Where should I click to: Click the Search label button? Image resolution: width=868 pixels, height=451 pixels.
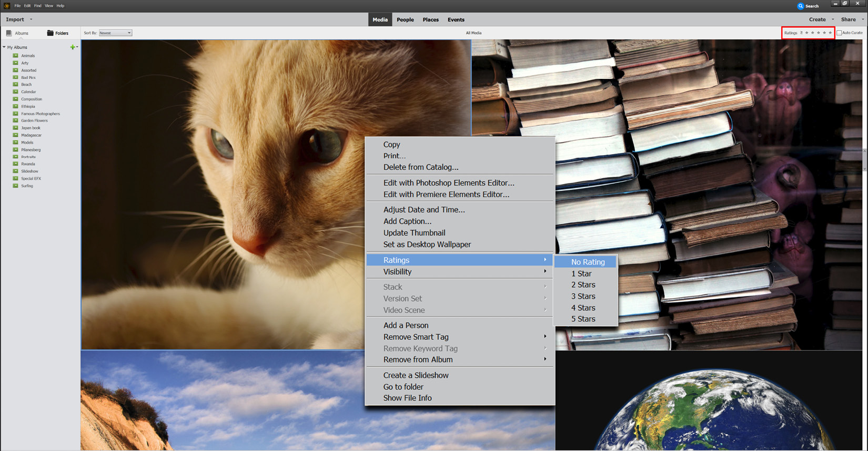point(812,6)
